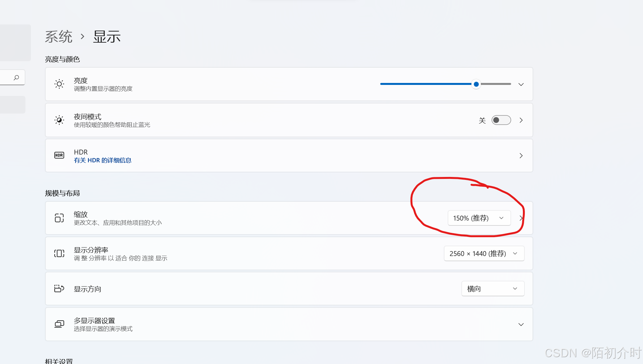
Task: Open HDR settings via the right chevron
Action: point(521,155)
